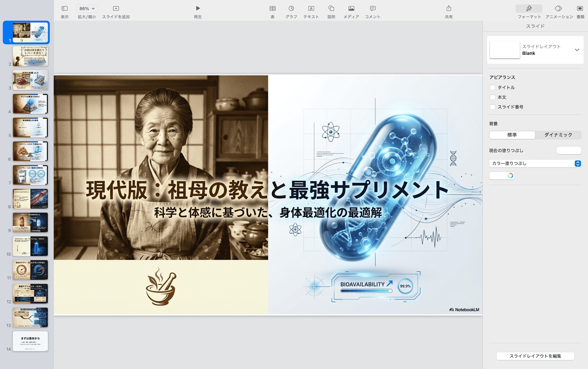Click the Share (共有) icon
The height and width of the screenshot is (369, 588).
[x=449, y=8]
